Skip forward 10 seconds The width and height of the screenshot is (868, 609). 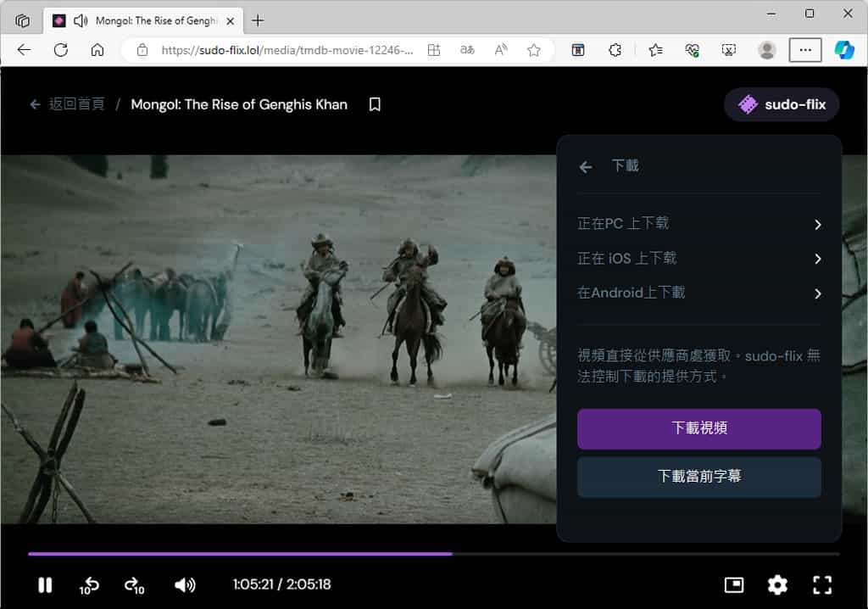pos(135,585)
